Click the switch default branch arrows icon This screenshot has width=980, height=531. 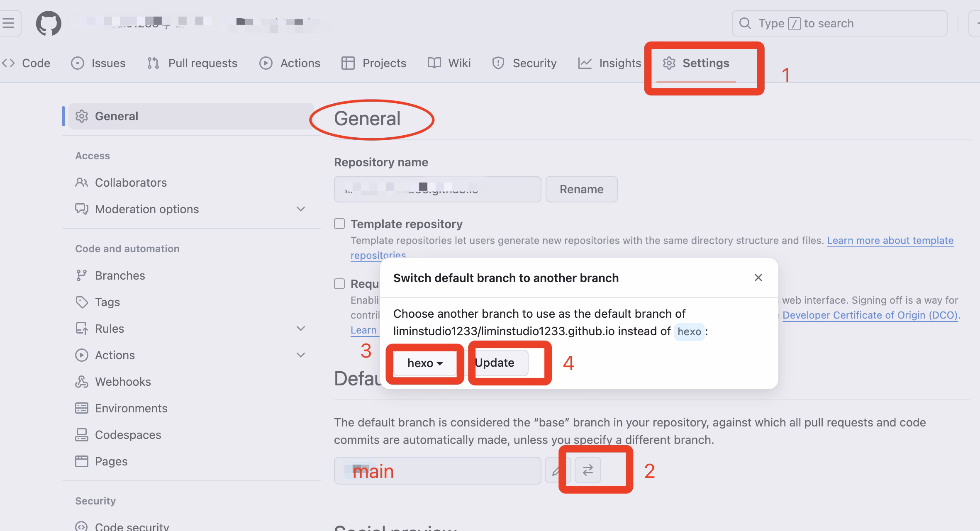pyautogui.click(x=588, y=470)
